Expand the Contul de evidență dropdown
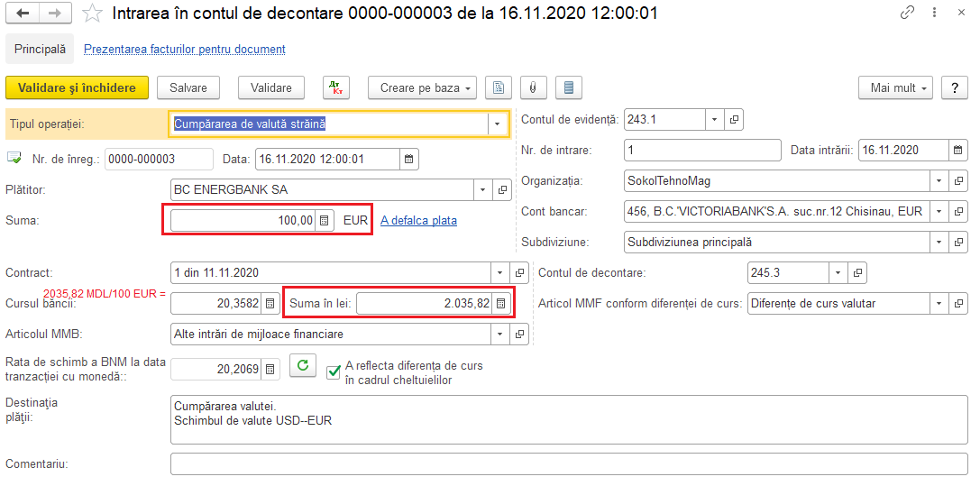 coord(714,119)
